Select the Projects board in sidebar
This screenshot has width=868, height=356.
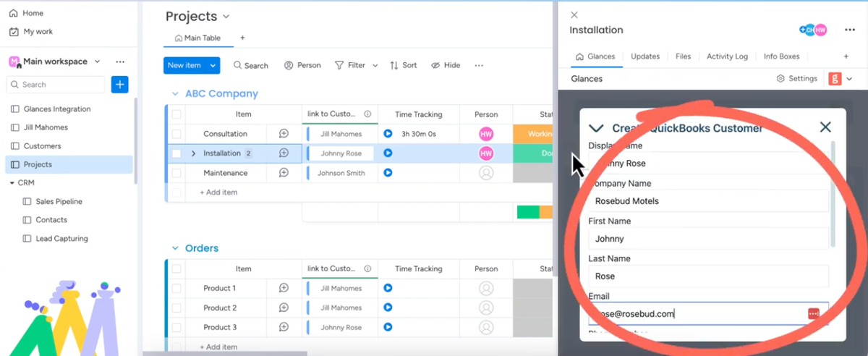click(69, 164)
